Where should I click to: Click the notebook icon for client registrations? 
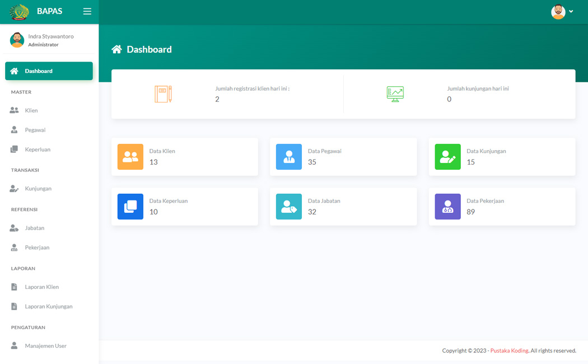[x=163, y=94]
